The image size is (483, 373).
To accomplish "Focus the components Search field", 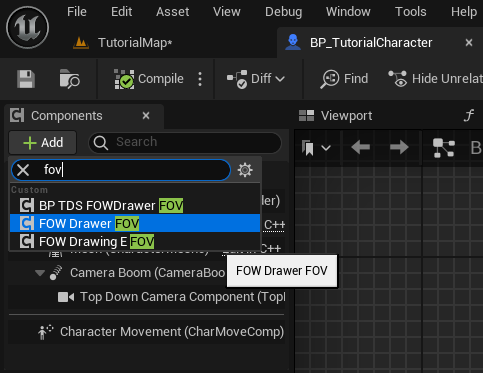I will (x=185, y=143).
